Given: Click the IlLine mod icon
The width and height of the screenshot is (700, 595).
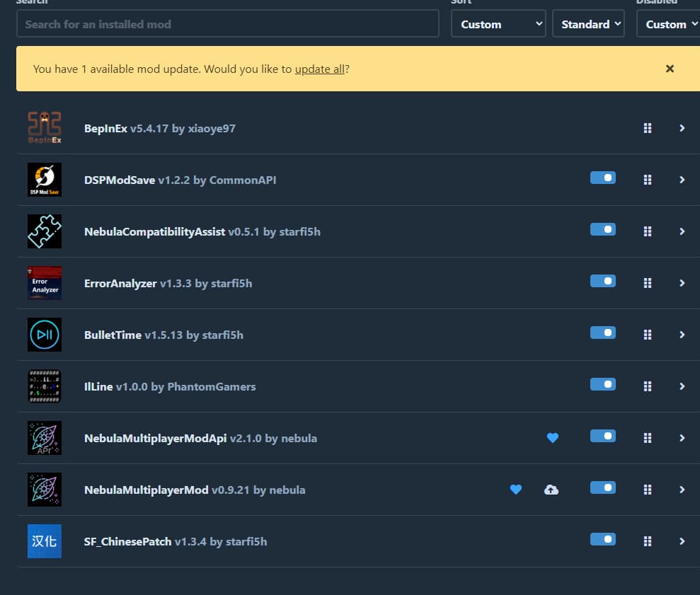Looking at the screenshot, I should click(45, 386).
